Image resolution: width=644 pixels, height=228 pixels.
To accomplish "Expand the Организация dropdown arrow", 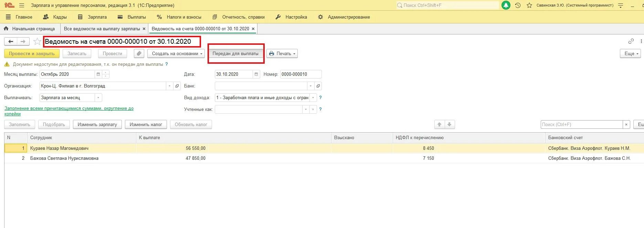I will 169,86.
